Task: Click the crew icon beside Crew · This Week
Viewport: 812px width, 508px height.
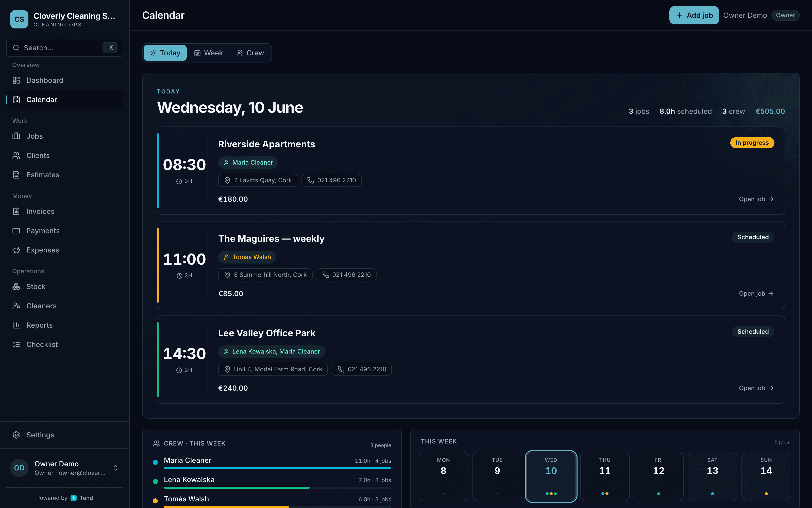Action: click(x=156, y=443)
